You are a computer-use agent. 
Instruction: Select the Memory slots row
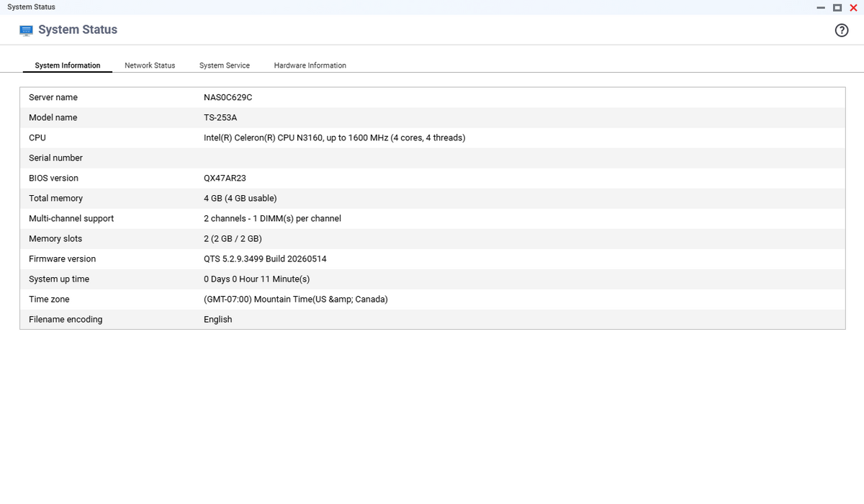click(432, 238)
